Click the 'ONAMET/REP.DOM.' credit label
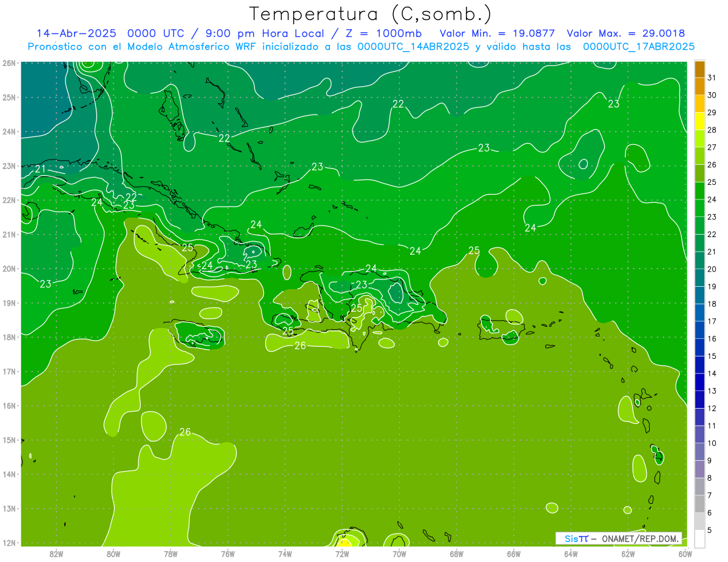Screen dimensions: 728x562 (639, 538)
